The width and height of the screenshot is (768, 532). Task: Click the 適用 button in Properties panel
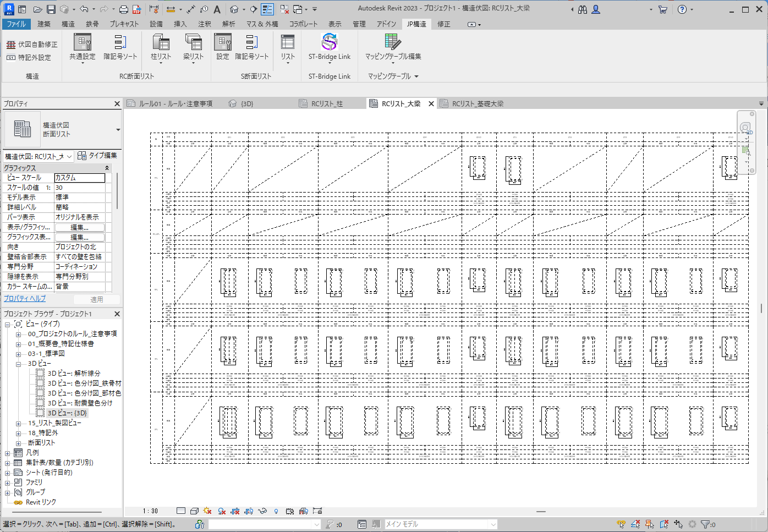[x=97, y=299]
